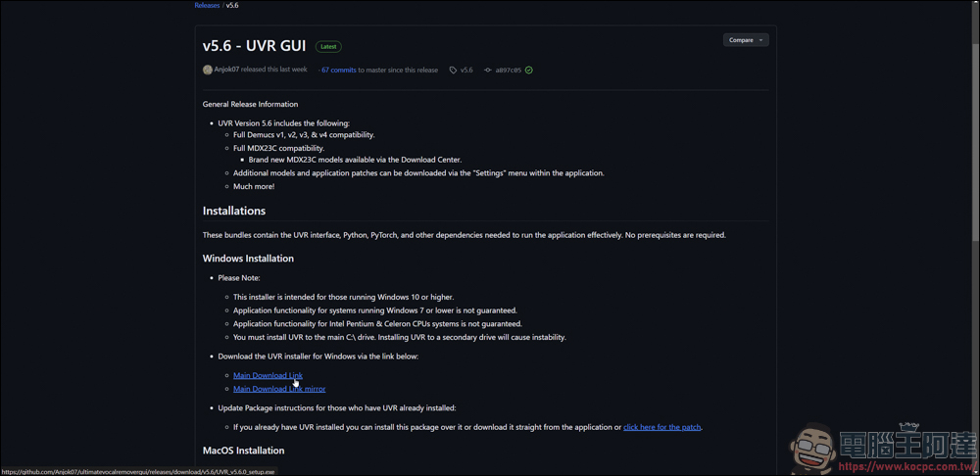Click the scrollbar up arrow
This screenshot has height=476, width=980.
click(975, 4)
